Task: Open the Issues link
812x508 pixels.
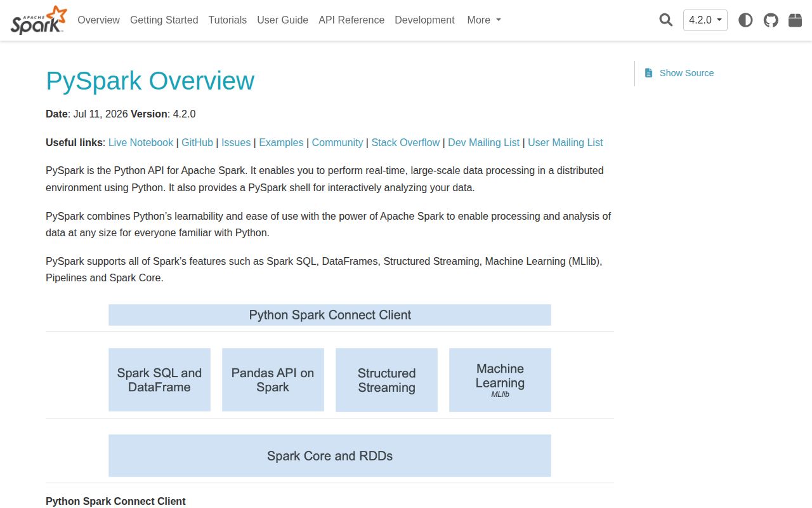Action: [236, 142]
